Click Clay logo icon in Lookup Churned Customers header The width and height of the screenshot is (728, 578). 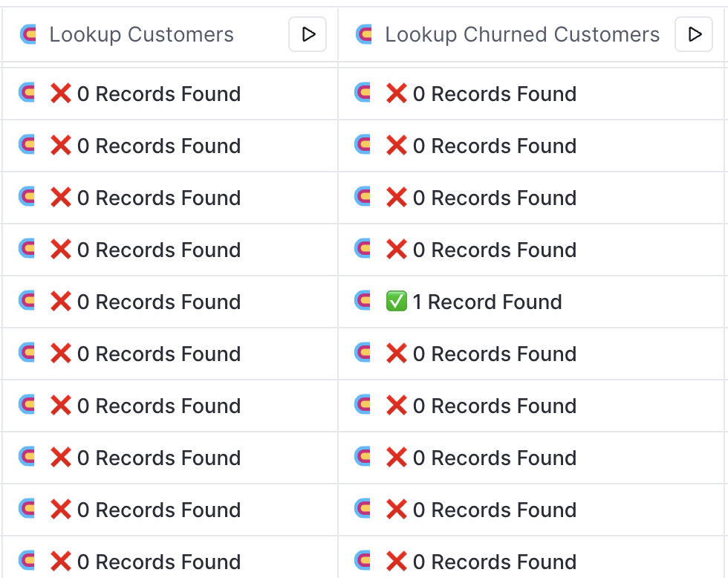(364, 34)
